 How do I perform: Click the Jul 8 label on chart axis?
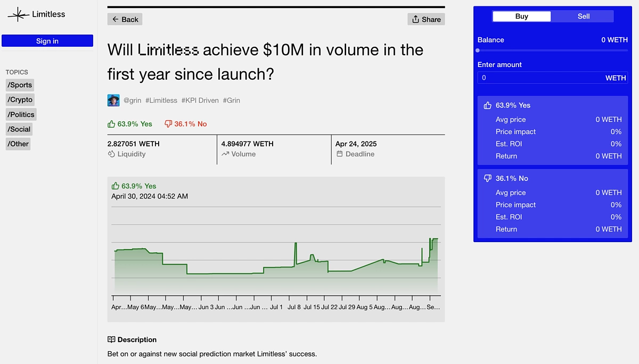coord(294,307)
